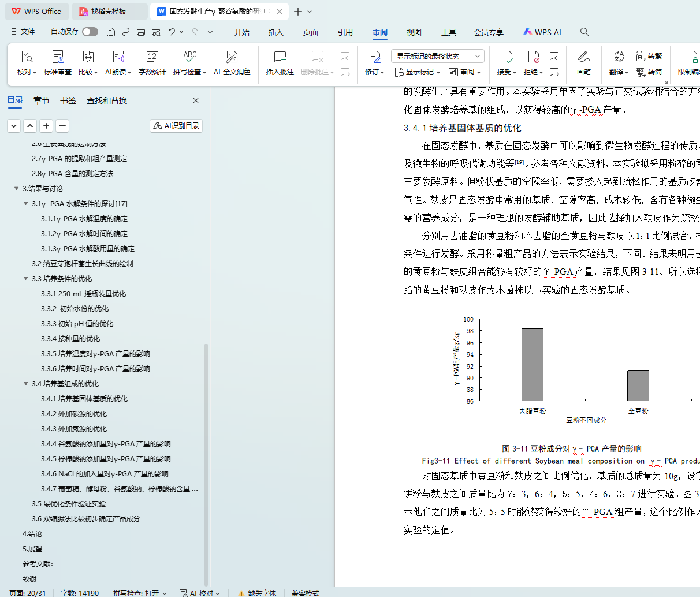Open the 拼写检查 status bar dropdown
700x597 pixels.
(x=140, y=593)
